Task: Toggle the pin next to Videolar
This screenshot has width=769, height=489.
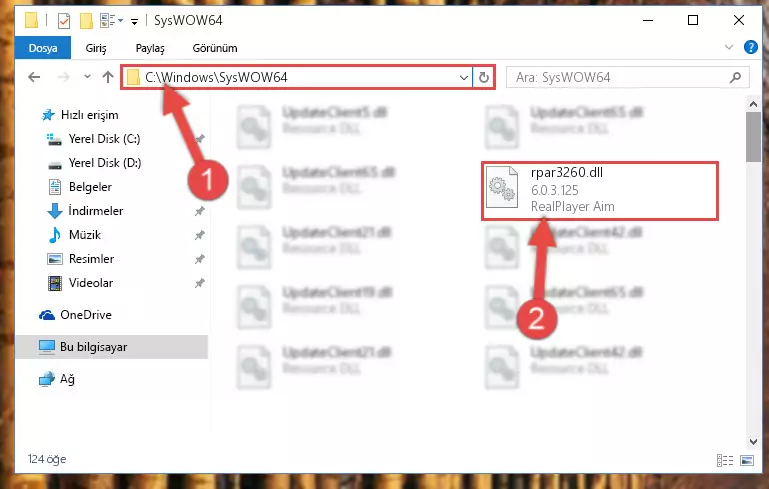Action: pos(200,283)
